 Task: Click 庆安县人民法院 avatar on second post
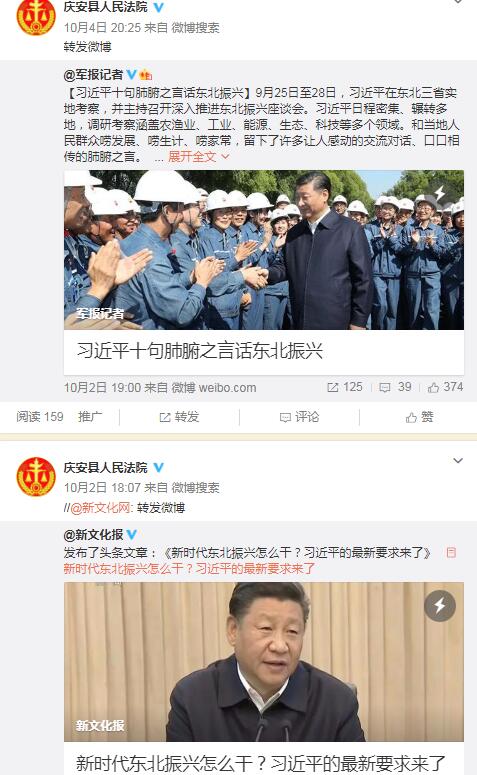coord(36,476)
